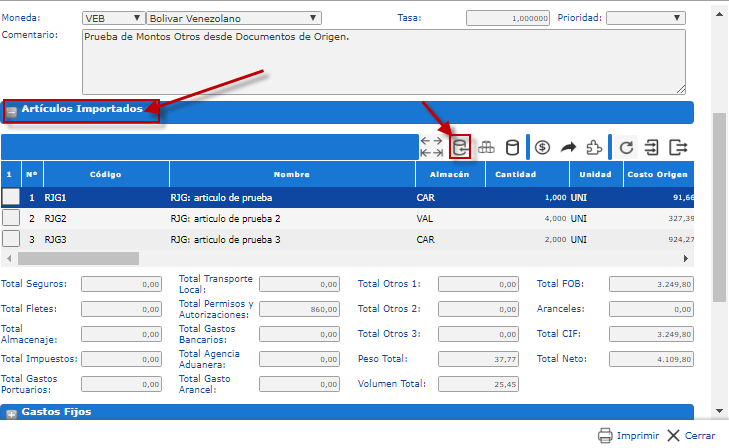Viewport: 729px width, 448px height.
Task: Expand the Gastos Fijos section
Action: [x=12, y=413]
